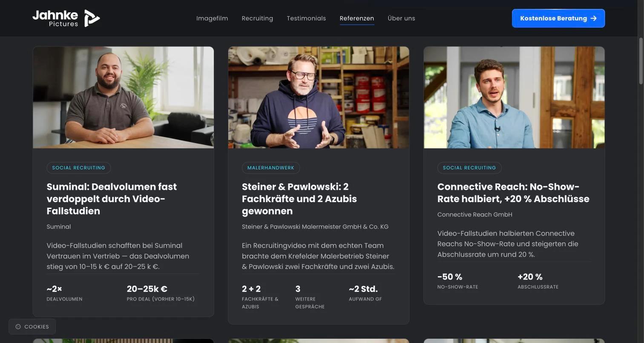The height and width of the screenshot is (343, 644).
Task: Click the Suminal Dealvolumen headline
Action: 112,199
